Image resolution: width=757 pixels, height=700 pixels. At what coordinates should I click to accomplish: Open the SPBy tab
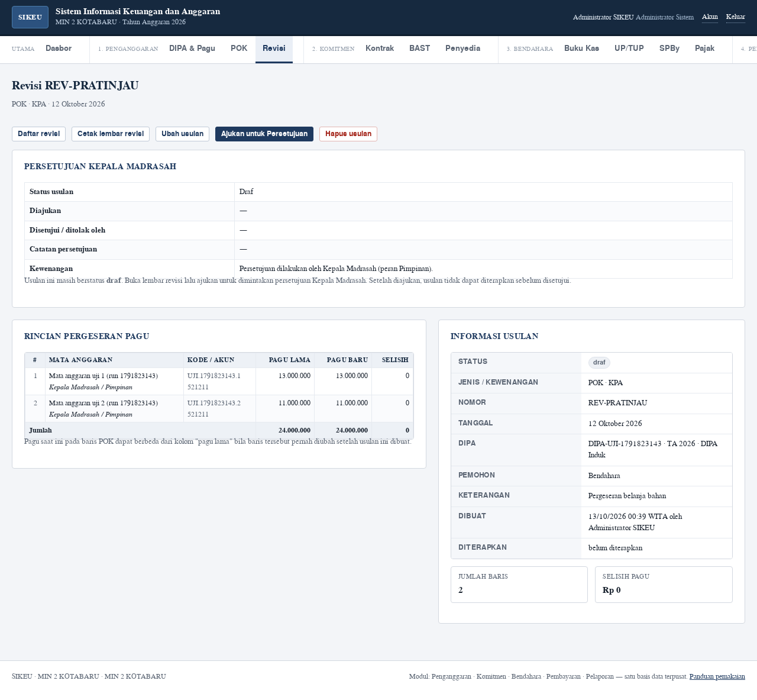click(x=669, y=49)
